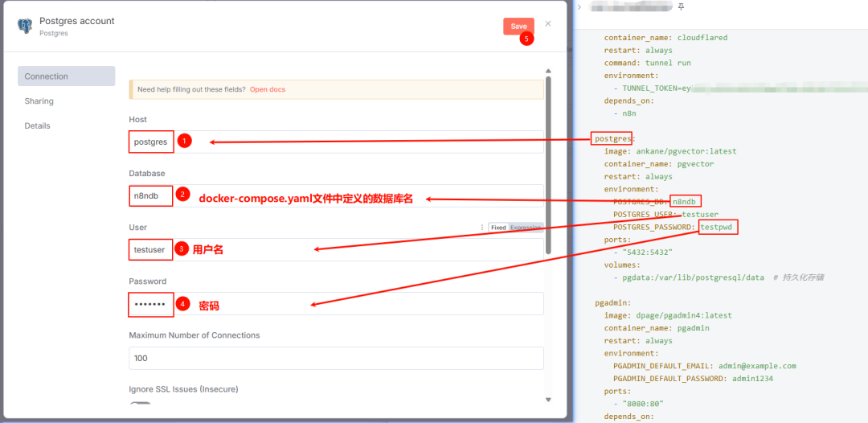Image resolution: width=868 pixels, height=423 pixels.
Task: Click the pin icon in the right pane header
Action: pos(682,6)
